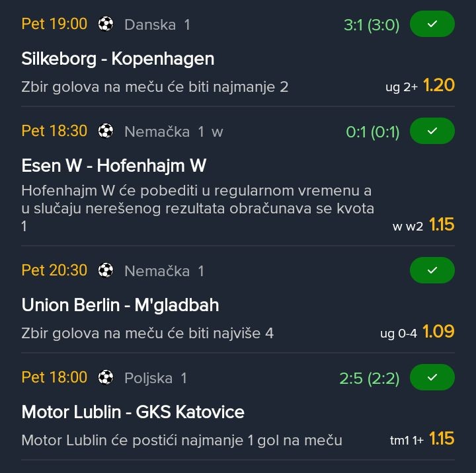
Task: Click soccer ball icon in Union Berlin row
Action: pyautogui.click(x=106, y=270)
